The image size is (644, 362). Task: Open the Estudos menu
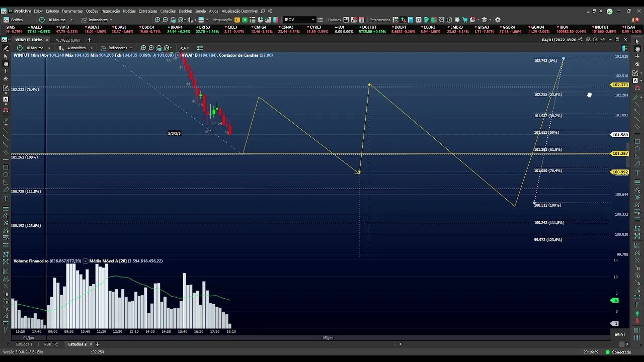coord(52,11)
